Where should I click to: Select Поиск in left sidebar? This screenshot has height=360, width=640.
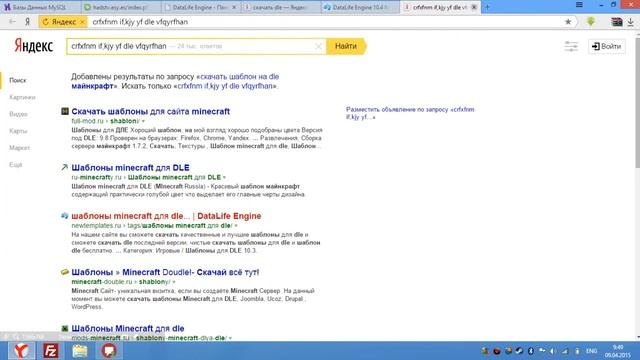18,80
